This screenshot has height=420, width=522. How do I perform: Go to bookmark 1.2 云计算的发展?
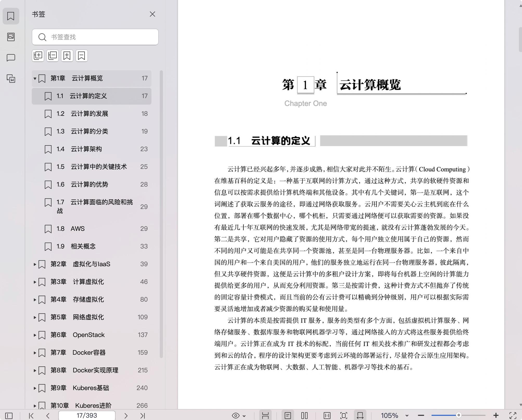click(92, 114)
